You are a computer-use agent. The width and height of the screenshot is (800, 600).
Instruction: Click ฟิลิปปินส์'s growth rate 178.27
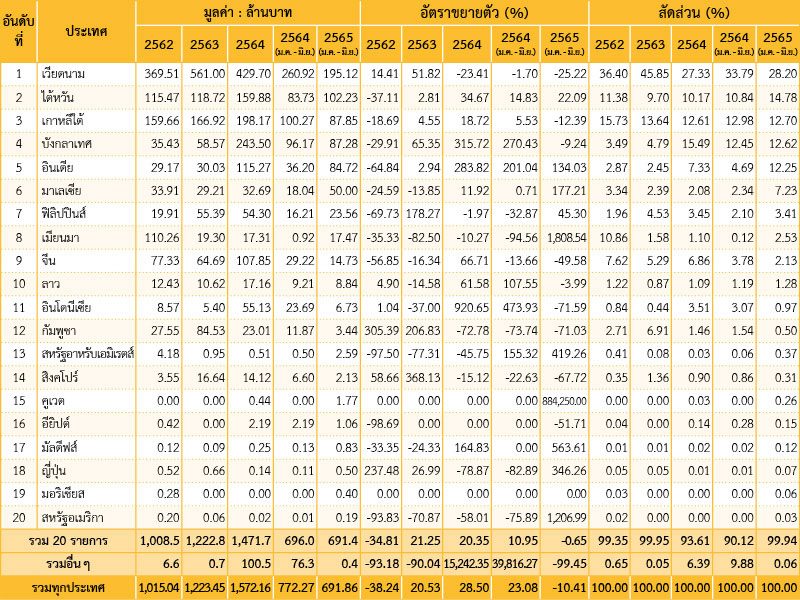tap(423, 214)
